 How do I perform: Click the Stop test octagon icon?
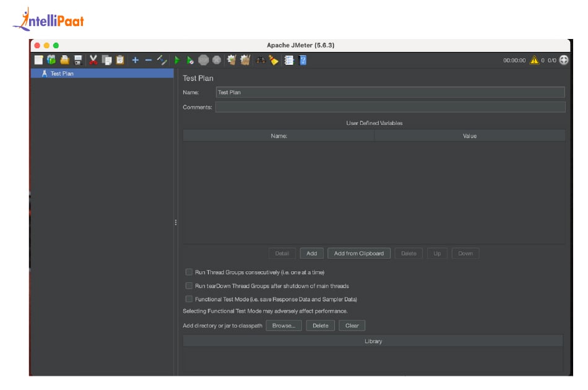203,60
